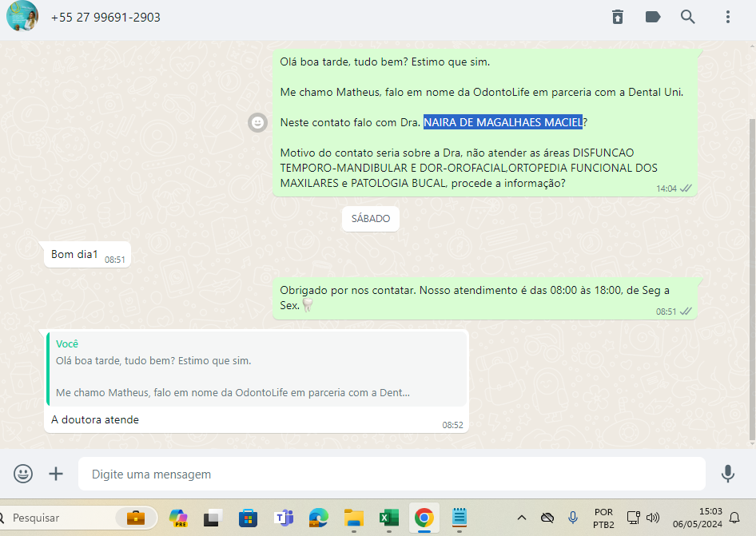Show hidden system tray icons
The image size is (756, 536).
click(x=522, y=518)
